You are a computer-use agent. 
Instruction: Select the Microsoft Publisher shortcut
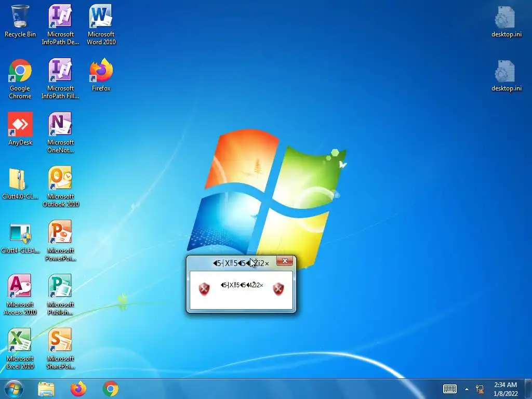[60, 295]
